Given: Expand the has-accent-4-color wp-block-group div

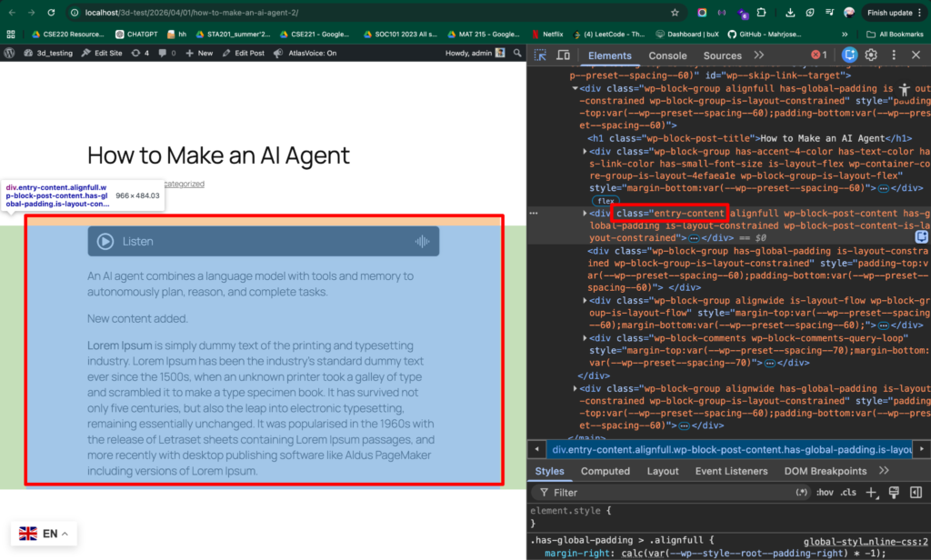Looking at the screenshot, I should click(x=585, y=152).
